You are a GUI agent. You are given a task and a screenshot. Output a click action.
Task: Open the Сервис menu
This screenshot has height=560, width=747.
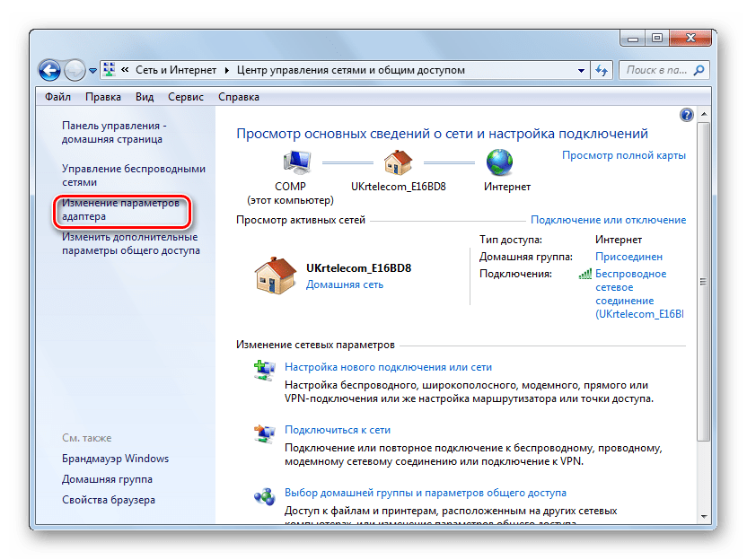pos(185,97)
